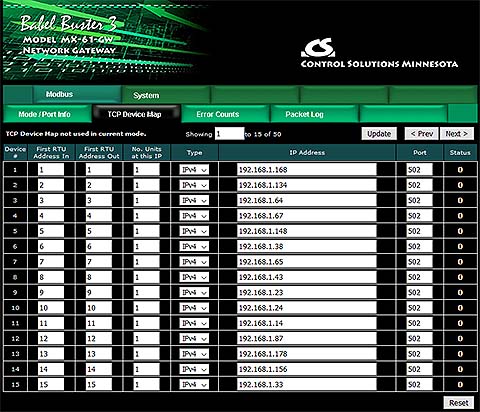480x412 pixels.
Task: Open Type dropdown for device 8
Action: coord(194,277)
